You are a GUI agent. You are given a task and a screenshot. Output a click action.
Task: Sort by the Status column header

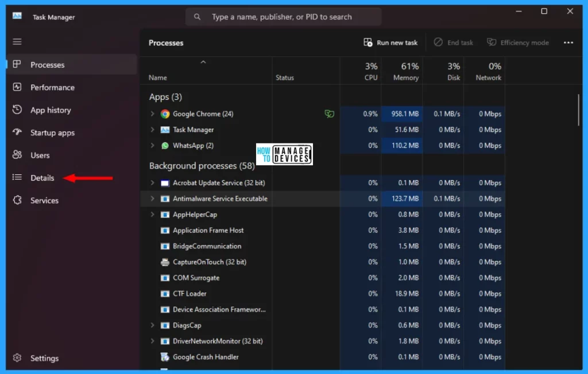(x=306, y=71)
